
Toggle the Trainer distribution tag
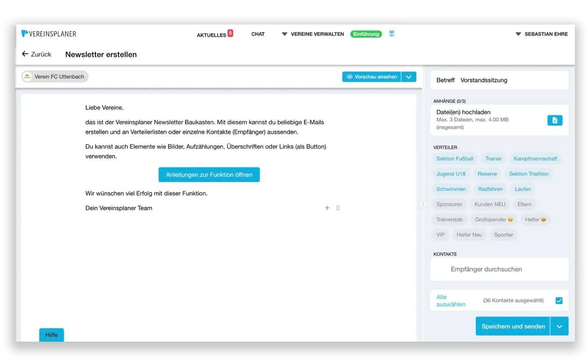tap(493, 158)
